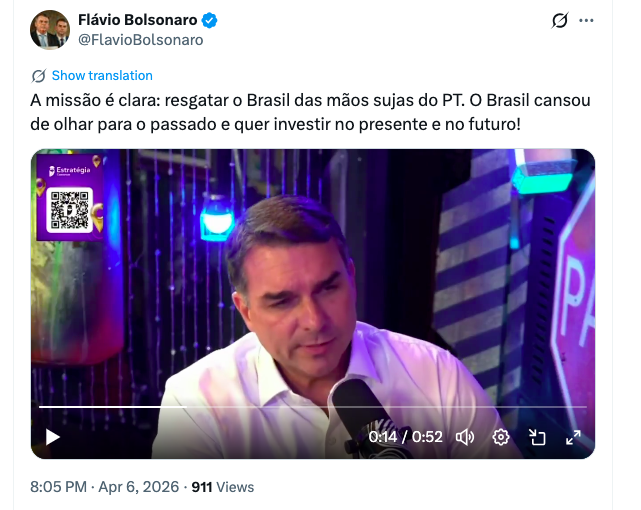Click the tweet text about resgatar o Brasil

point(310,112)
